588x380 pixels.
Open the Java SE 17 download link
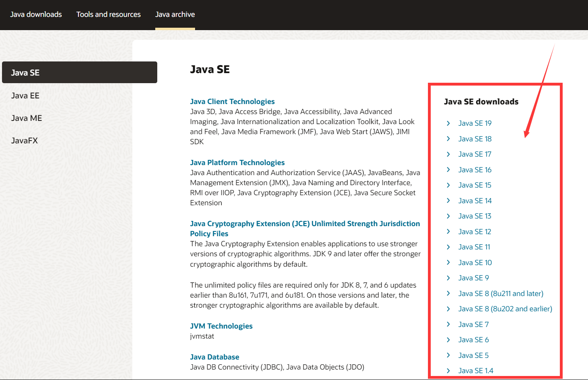click(475, 154)
